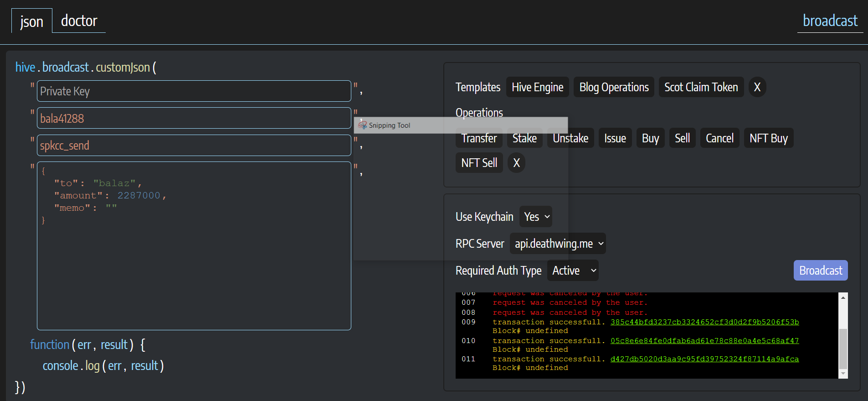Image resolution: width=868 pixels, height=401 pixels.
Task: Click the Snipping Tool overlay title
Action: [x=389, y=125]
